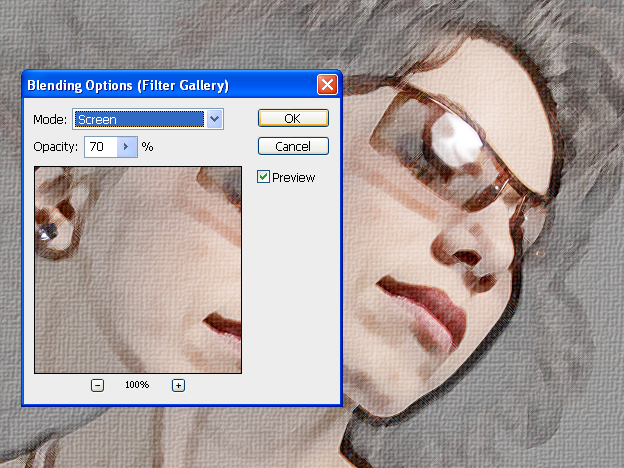Click the dialog preview thumbnail image
The image size is (624, 468).
tap(138, 270)
